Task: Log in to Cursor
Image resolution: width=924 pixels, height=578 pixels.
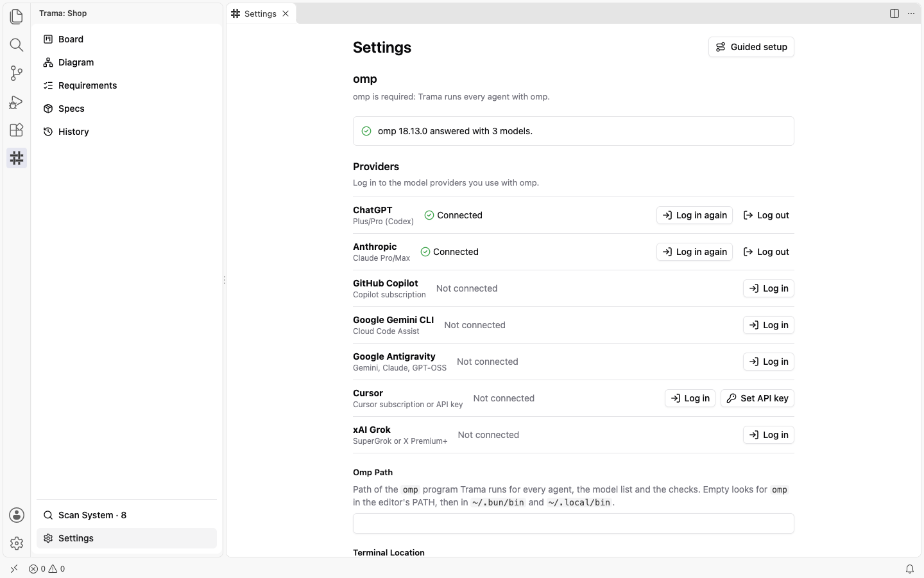Action: click(690, 398)
